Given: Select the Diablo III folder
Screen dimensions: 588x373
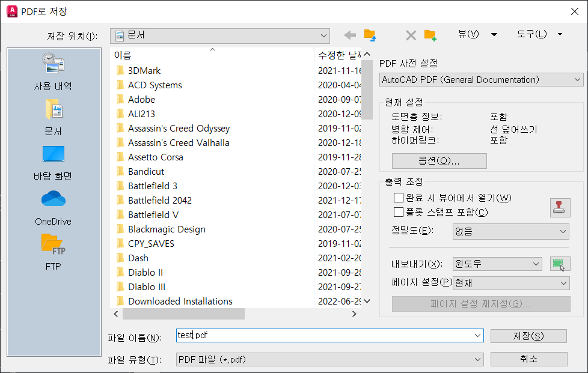Looking at the screenshot, I should tap(141, 287).
